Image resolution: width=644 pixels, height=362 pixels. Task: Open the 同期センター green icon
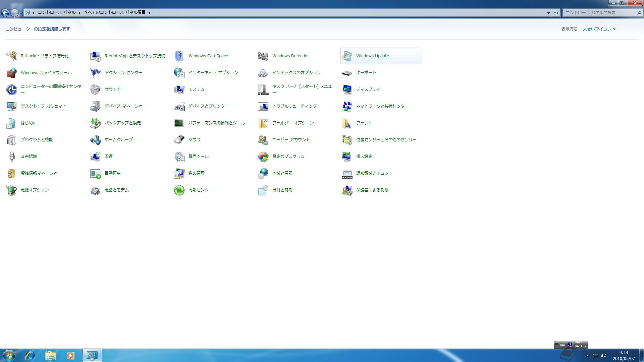[x=179, y=190]
